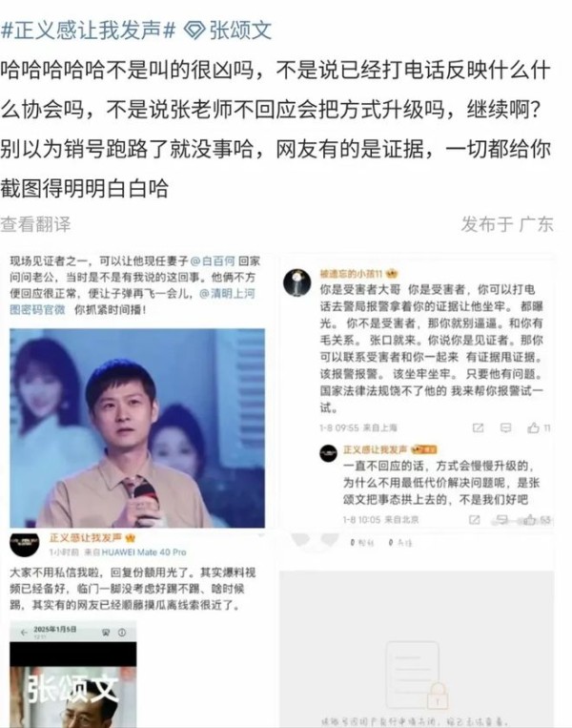The width and height of the screenshot is (572, 728).
Task: Click the @白百何 mention link
Action: [x=213, y=260]
